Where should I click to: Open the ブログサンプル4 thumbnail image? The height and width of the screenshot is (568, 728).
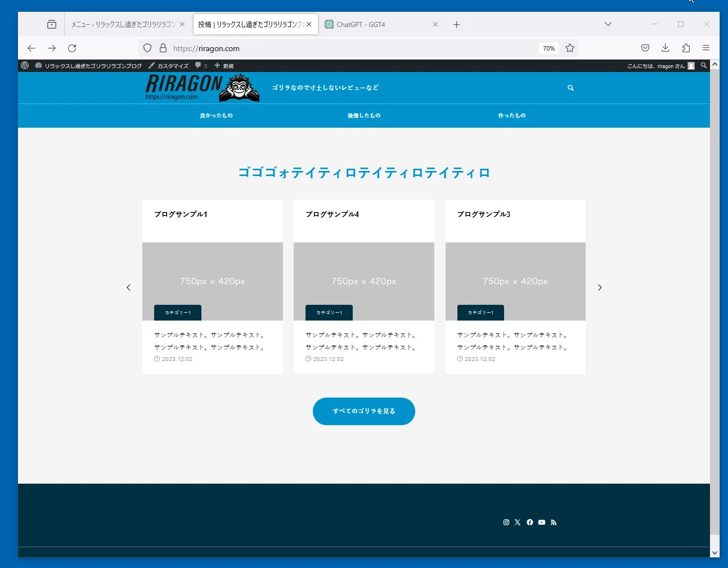[364, 281]
